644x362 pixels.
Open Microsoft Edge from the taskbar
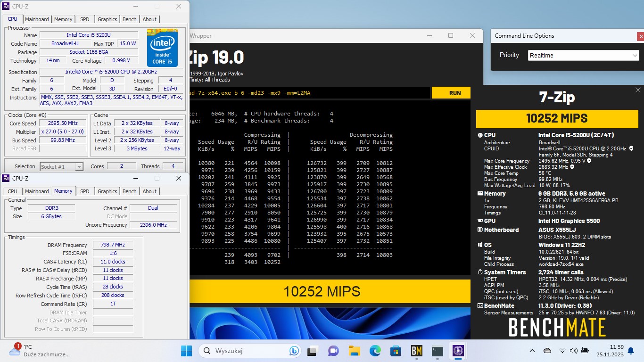click(x=375, y=351)
